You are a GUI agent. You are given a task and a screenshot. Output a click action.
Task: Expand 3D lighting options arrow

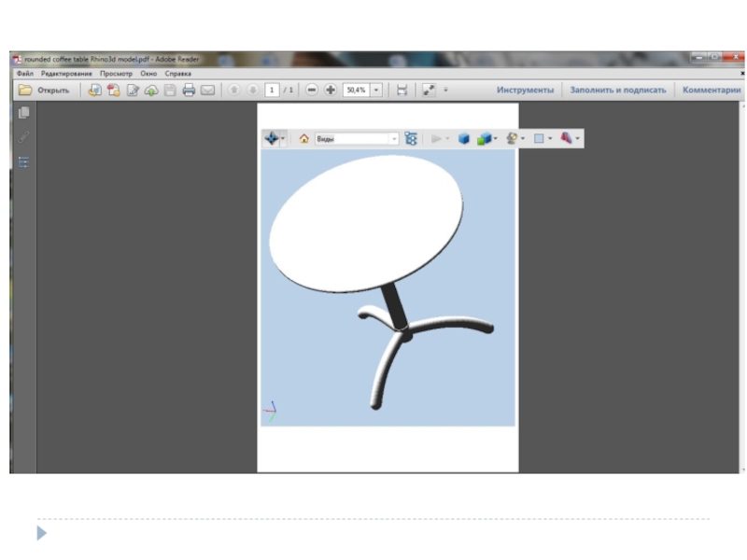pyautogui.click(x=523, y=138)
